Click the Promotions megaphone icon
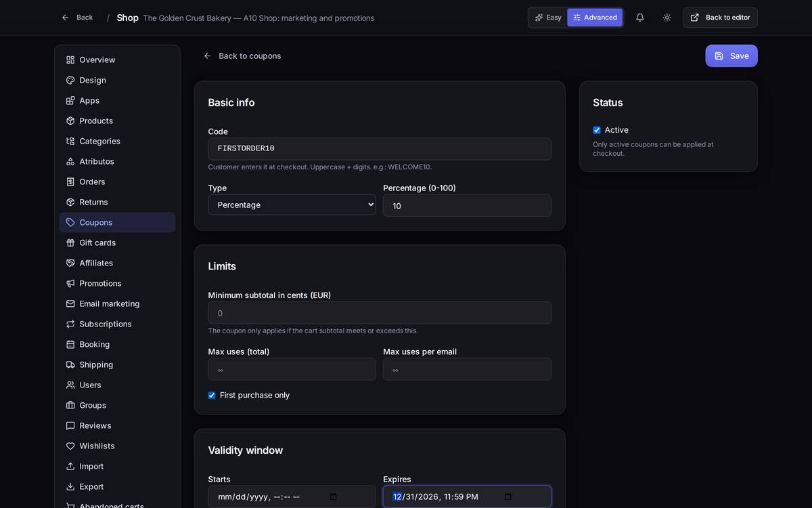The image size is (812, 508). coord(70,283)
